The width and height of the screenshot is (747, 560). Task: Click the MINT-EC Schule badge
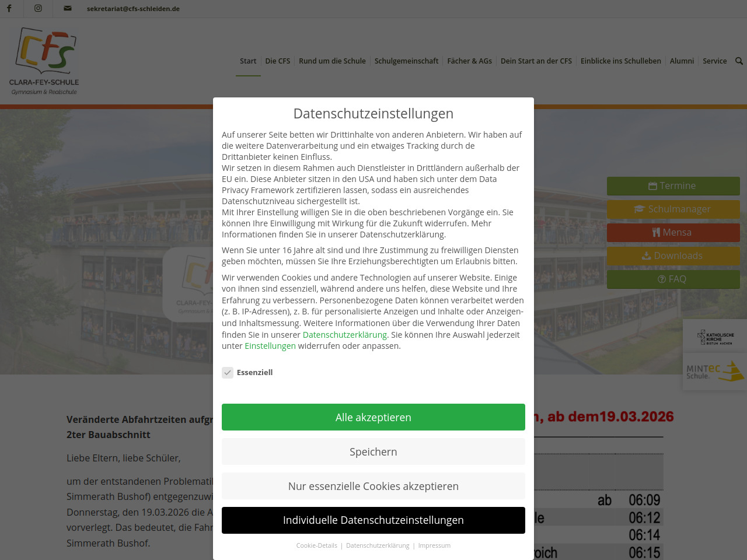pos(715,372)
